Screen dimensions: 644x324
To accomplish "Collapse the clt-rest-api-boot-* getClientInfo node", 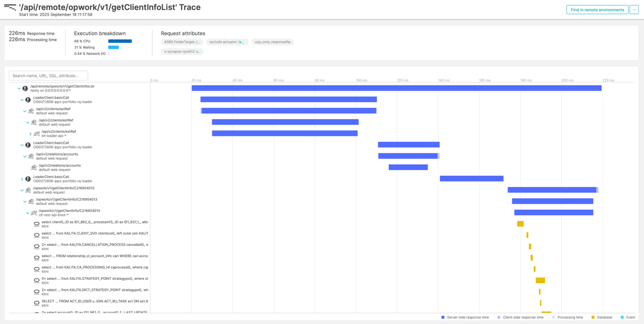I will 28,213.
